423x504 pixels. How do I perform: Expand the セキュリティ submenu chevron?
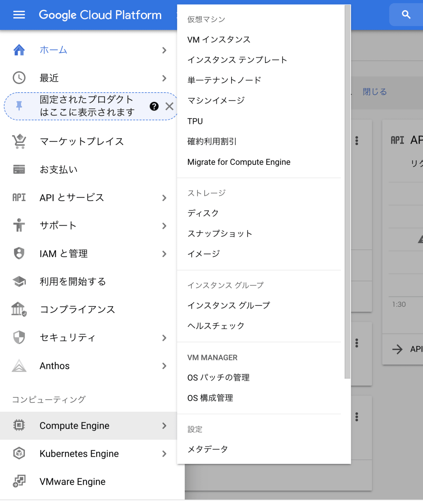164,338
